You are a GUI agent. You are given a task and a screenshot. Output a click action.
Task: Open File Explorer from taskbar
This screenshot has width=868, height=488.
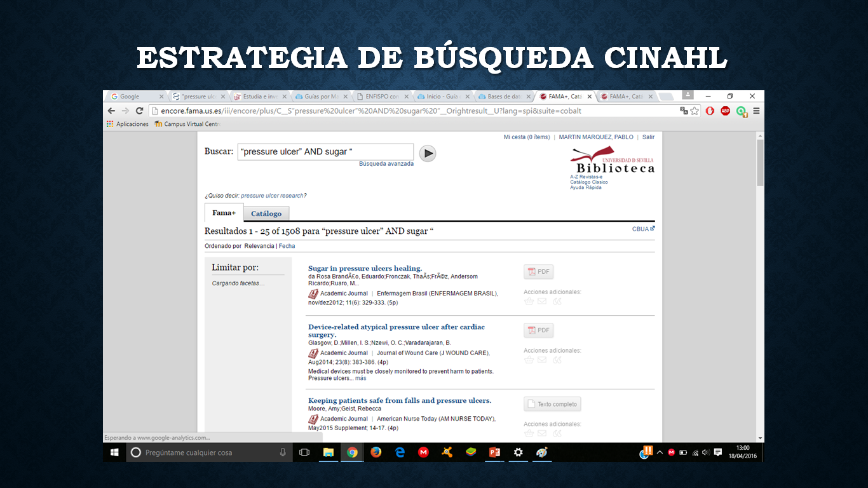329,452
